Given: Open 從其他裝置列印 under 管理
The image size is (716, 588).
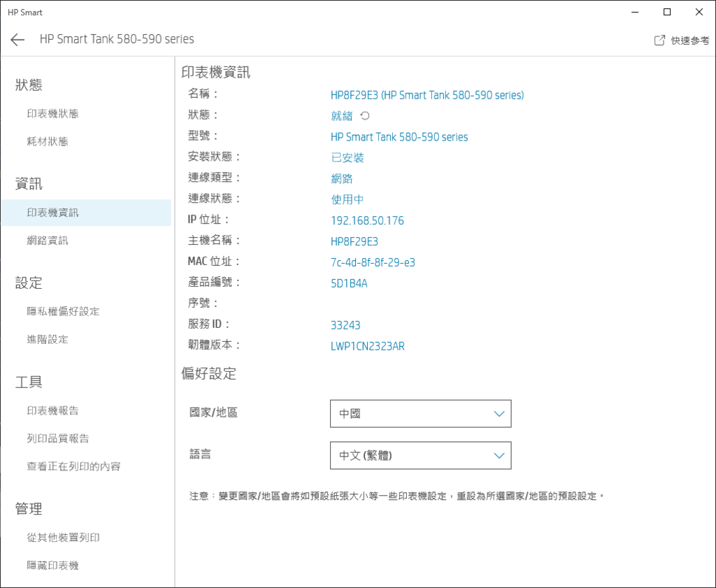Looking at the screenshot, I should [x=63, y=538].
